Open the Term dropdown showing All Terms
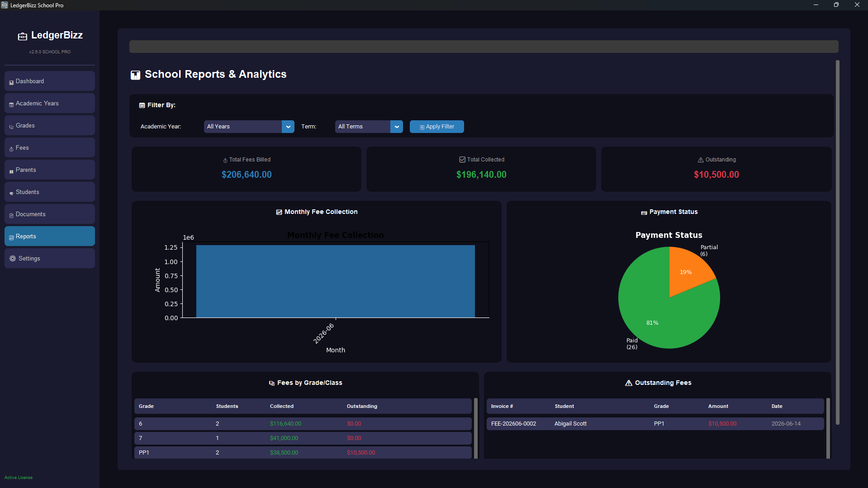Viewport: 868px width, 488px height. click(369, 127)
